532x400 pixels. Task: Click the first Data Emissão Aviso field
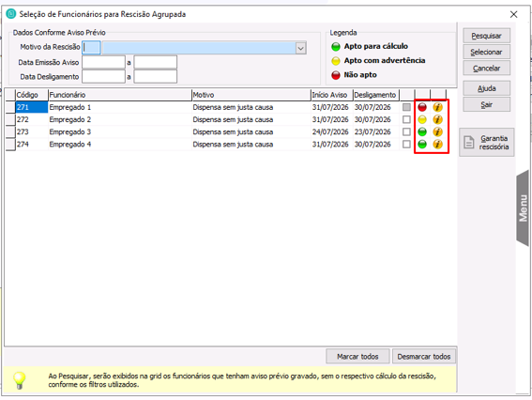(x=104, y=63)
